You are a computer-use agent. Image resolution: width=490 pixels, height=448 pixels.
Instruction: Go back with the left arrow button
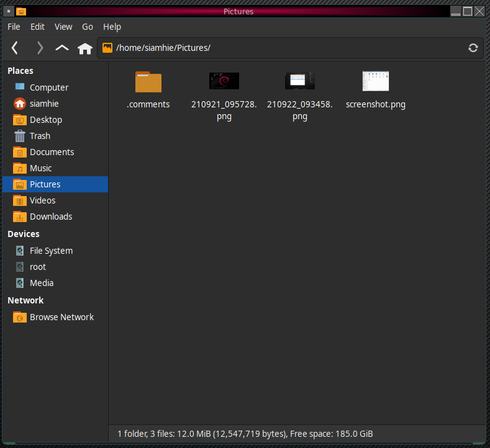click(14, 48)
